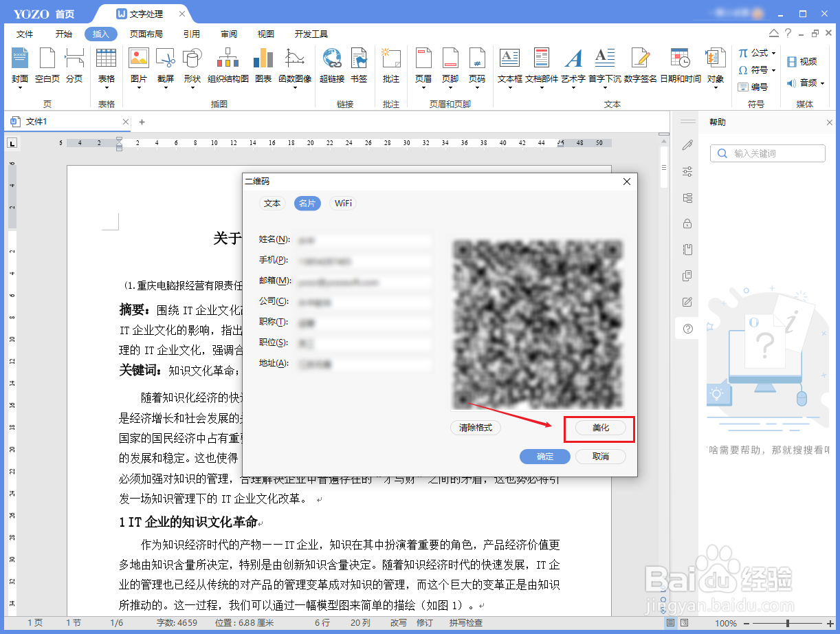Switch to the 文件 menu
Screen dimensions: 840x634
(25, 34)
